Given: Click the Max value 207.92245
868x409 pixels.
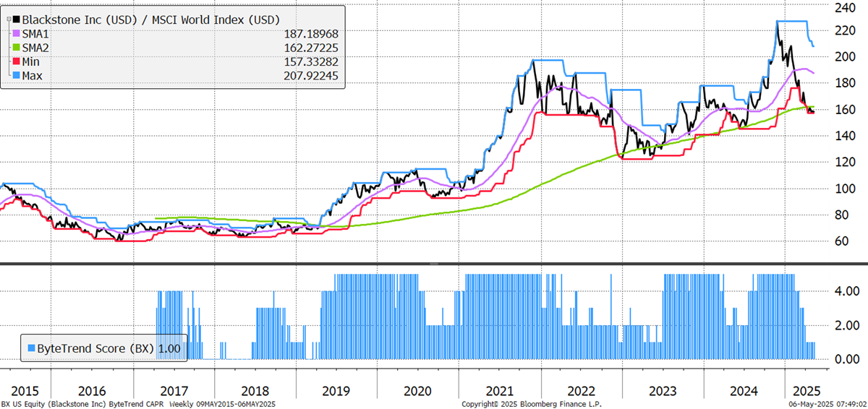Looking at the screenshot, I should [x=310, y=74].
